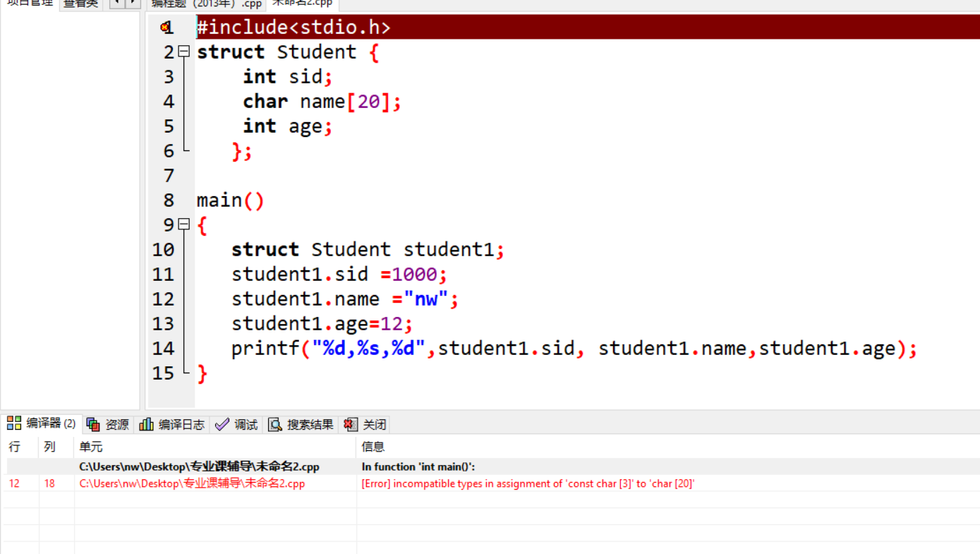Click the compiler tab grid icon
The image size is (980, 554).
(14, 423)
